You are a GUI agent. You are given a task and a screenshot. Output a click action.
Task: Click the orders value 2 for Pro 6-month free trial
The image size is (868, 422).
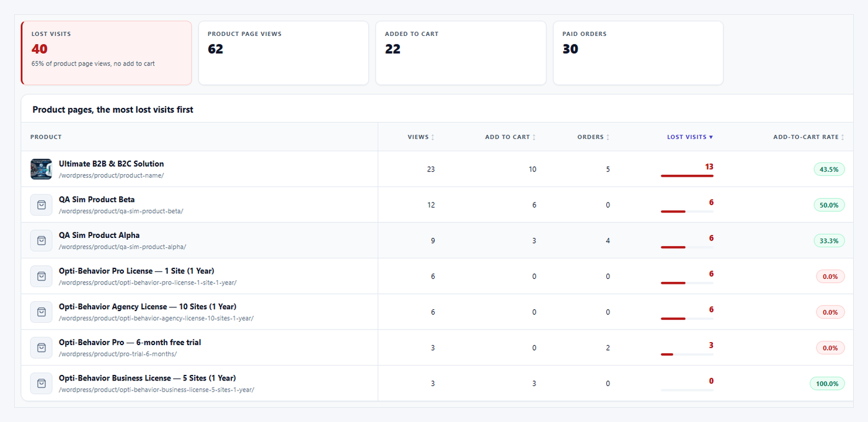(608, 348)
